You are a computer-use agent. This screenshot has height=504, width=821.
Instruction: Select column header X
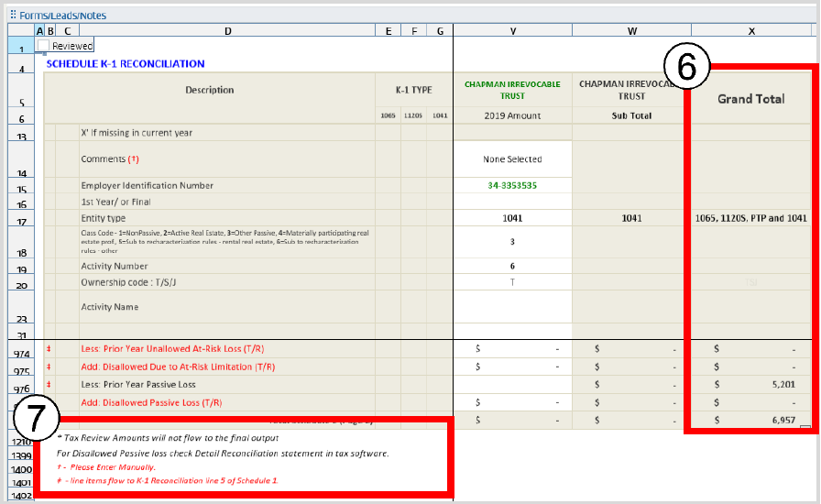tap(750, 30)
